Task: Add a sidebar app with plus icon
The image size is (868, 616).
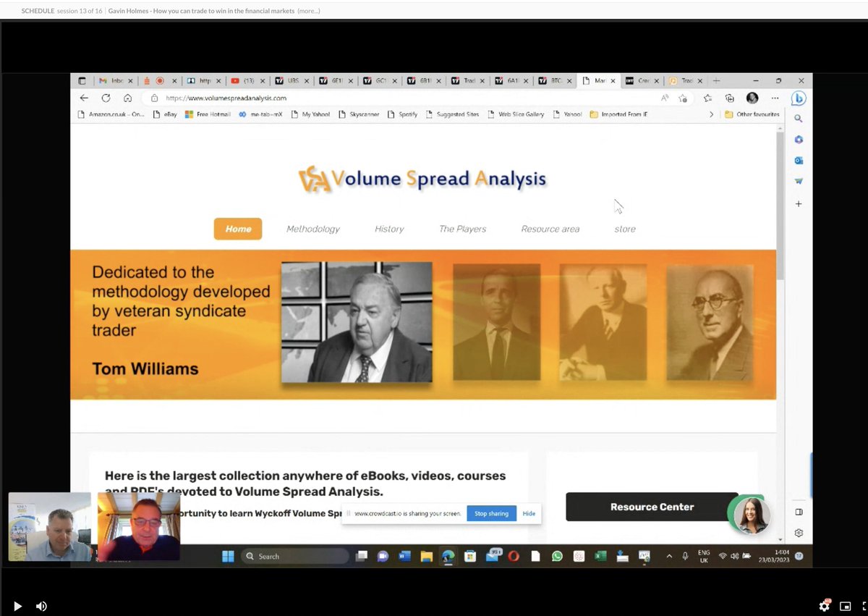Action: coord(799,204)
